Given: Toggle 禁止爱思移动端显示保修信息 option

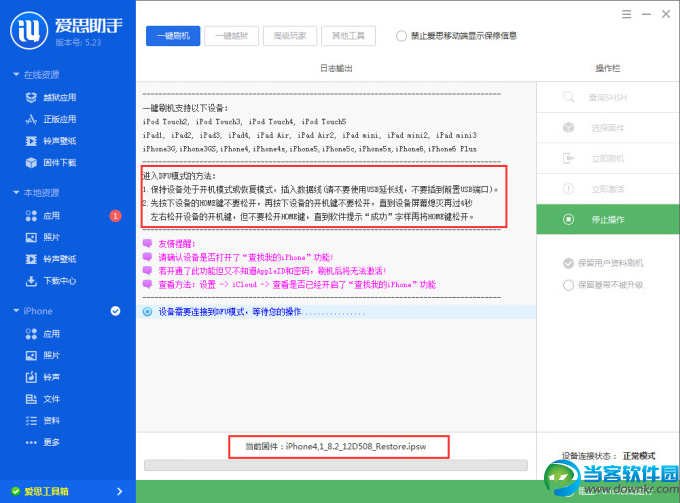Looking at the screenshot, I should (401, 36).
